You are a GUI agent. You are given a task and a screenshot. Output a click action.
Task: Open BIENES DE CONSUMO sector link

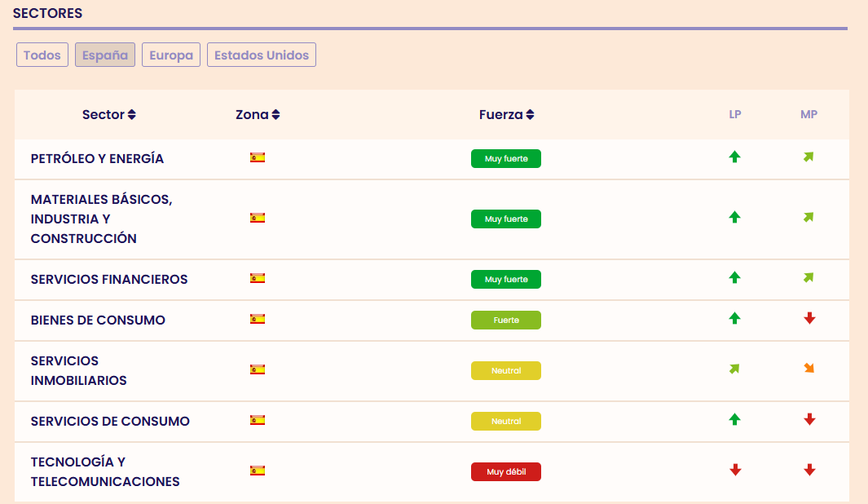98,320
